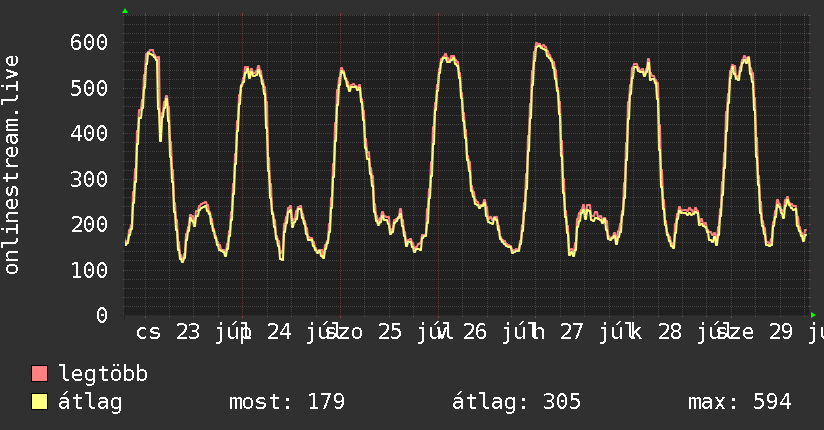
Task: Click the green arrow ending the x-axis
Action: pos(813,315)
